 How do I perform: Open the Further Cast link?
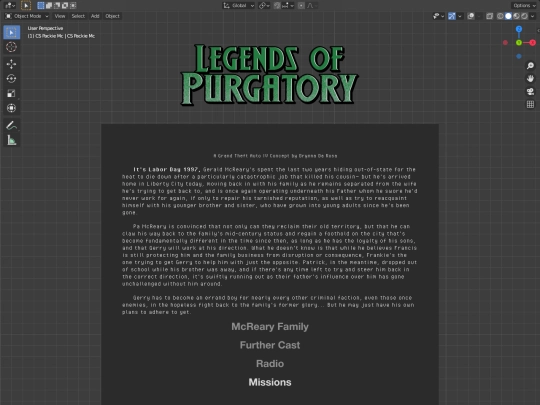270,345
